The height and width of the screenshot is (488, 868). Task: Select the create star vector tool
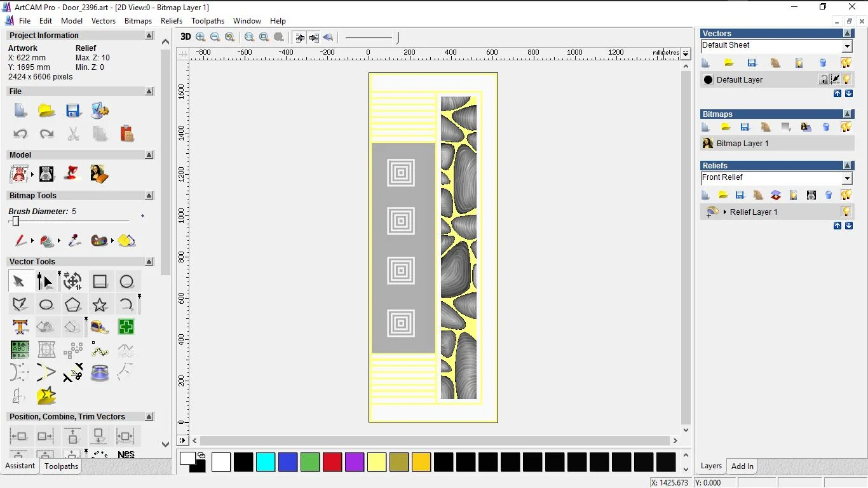click(x=100, y=304)
